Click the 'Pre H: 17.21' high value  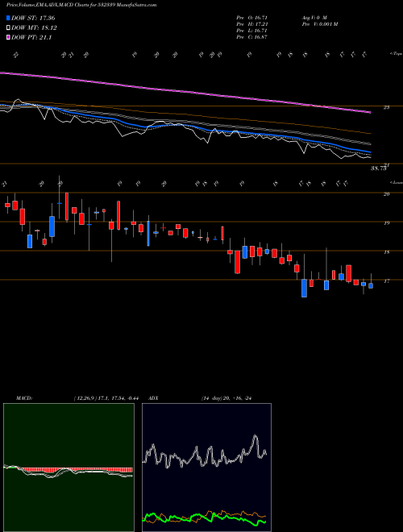252,24
